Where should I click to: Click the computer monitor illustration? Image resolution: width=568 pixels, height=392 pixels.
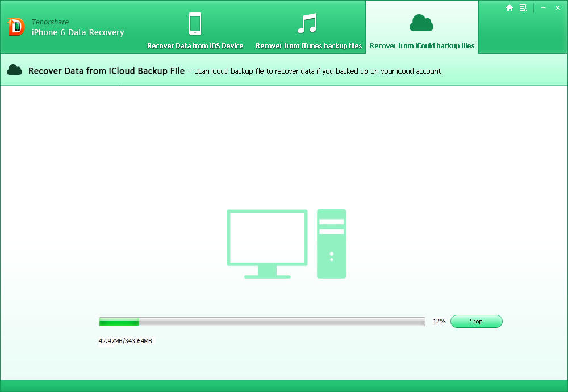click(x=268, y=244)
